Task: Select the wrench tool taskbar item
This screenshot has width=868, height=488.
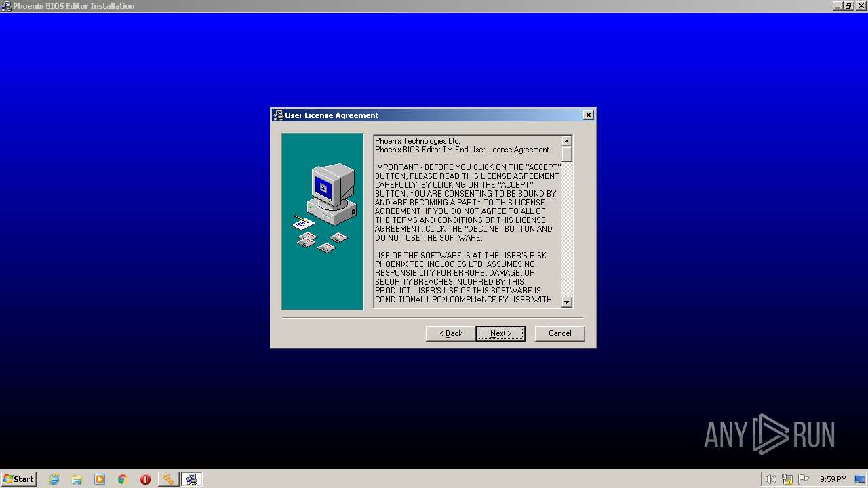Action: point(168,479)
